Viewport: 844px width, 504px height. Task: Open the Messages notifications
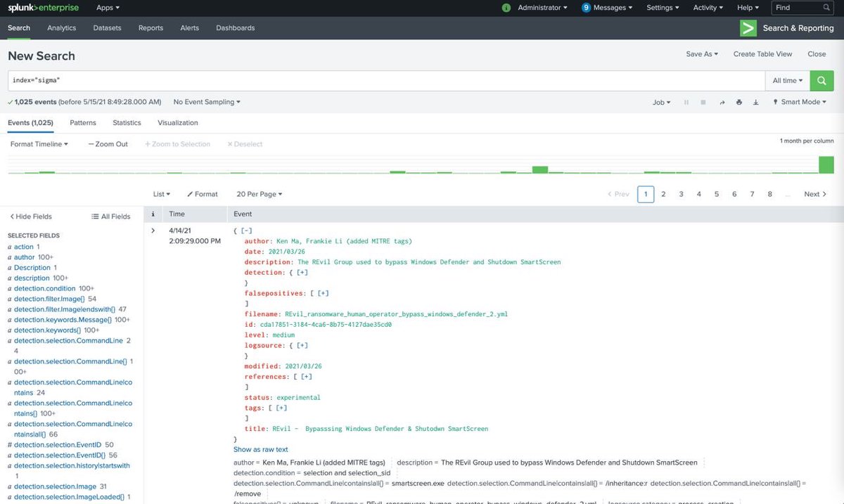coord(607,7)
